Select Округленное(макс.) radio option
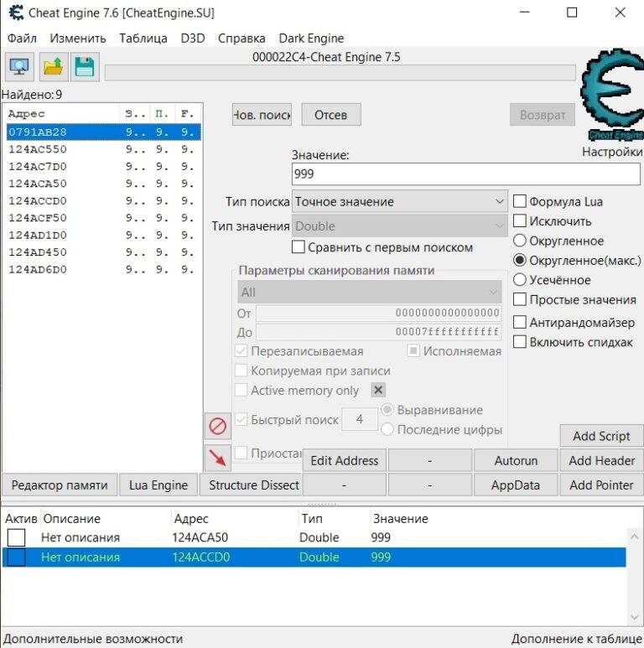The height and width of the screenshot is (648, 644). coord(520,260)
